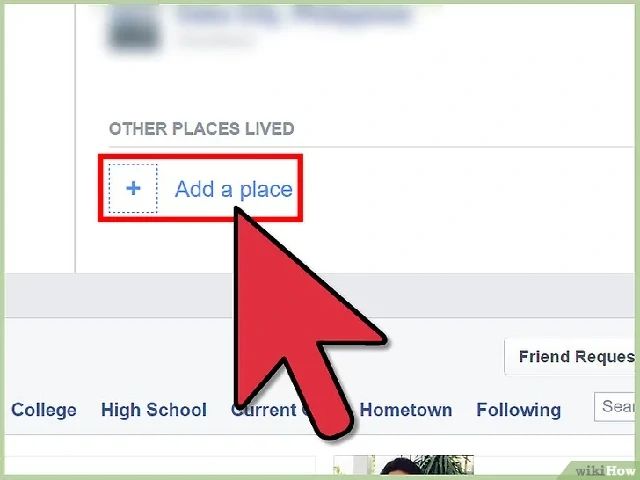Select the Other Places Lived section heading

click(202, 129)
